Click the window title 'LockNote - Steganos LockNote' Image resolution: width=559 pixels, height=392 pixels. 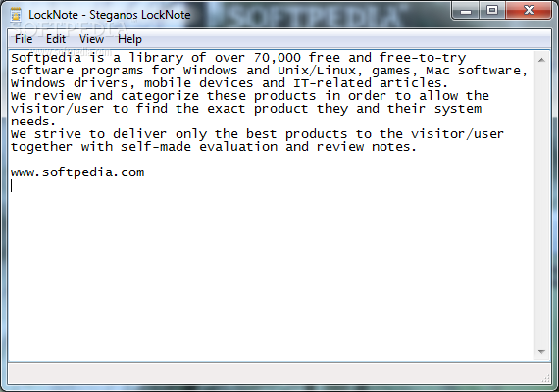[x=110, y=15]
